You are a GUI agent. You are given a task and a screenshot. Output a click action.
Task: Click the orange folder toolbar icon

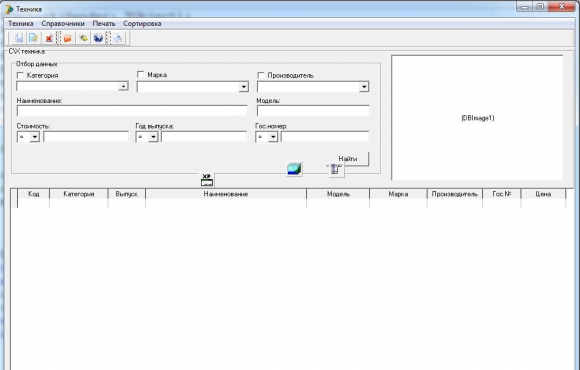click(67, 38)
